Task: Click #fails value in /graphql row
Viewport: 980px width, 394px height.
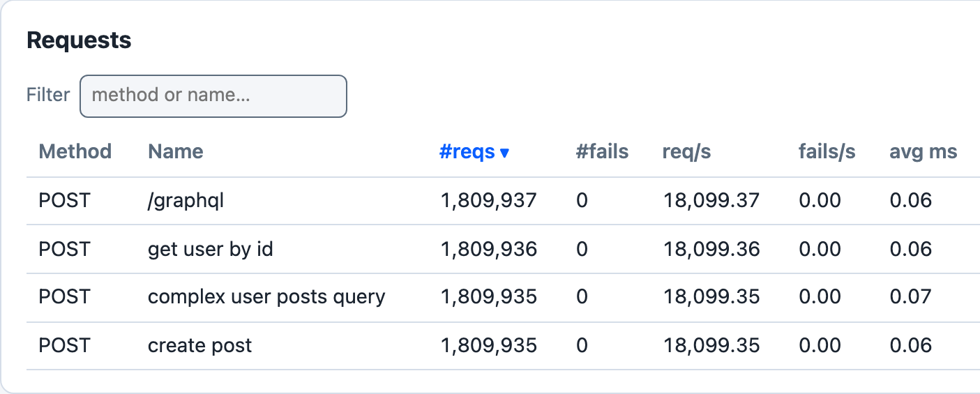Action: (x=582, y=201)
